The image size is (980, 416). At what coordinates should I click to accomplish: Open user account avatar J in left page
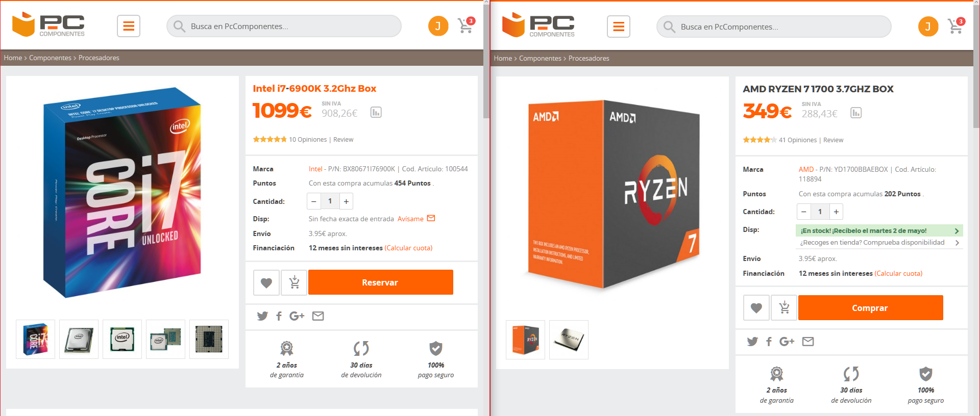pos(438,26)
